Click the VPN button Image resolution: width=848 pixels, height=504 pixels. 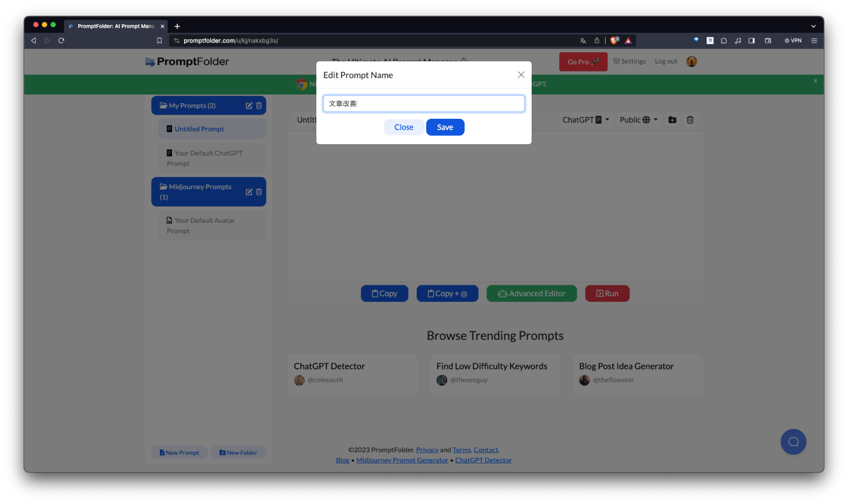793,41
